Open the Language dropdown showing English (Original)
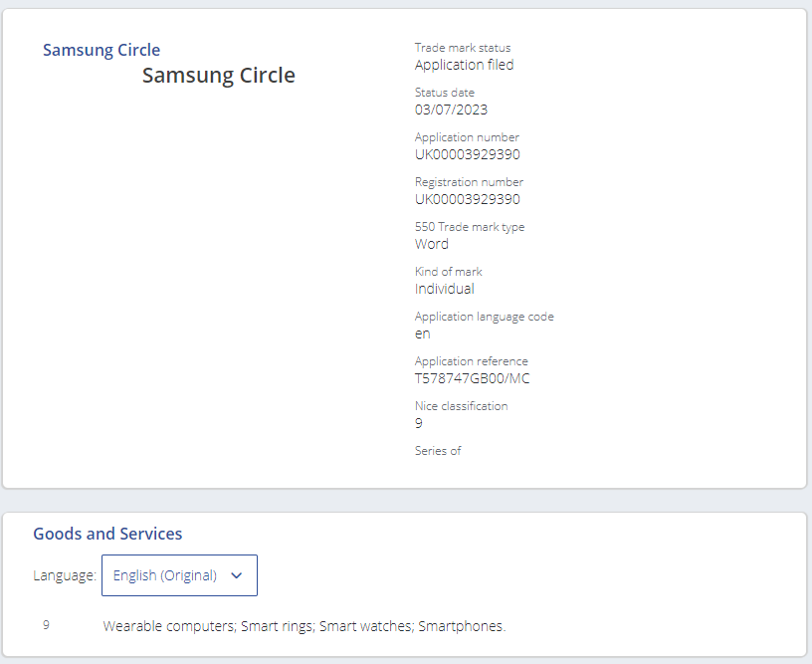This screenshot has height=664, width=812. (x=179, y=575)
